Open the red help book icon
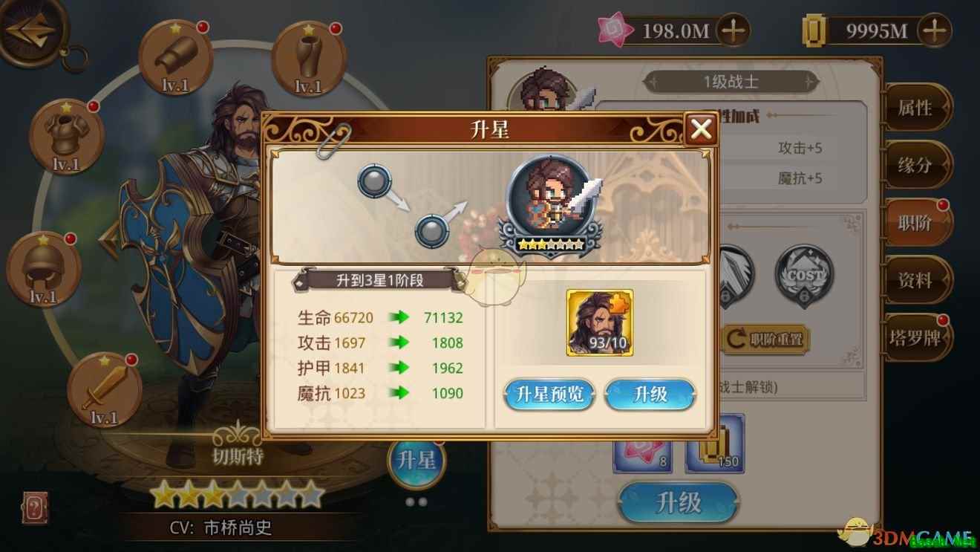The height and width of the screenshot is (552, 980). [x=35, y=507]
